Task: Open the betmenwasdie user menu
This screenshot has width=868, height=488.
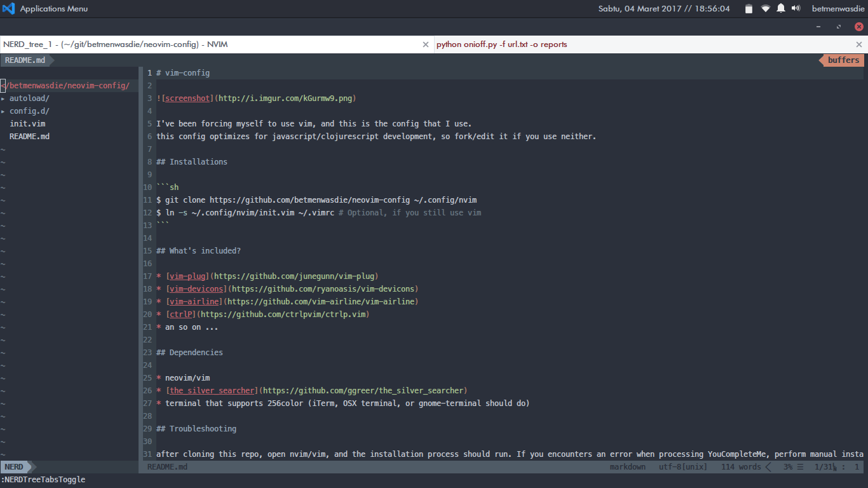Action: [x=838, y=9]
